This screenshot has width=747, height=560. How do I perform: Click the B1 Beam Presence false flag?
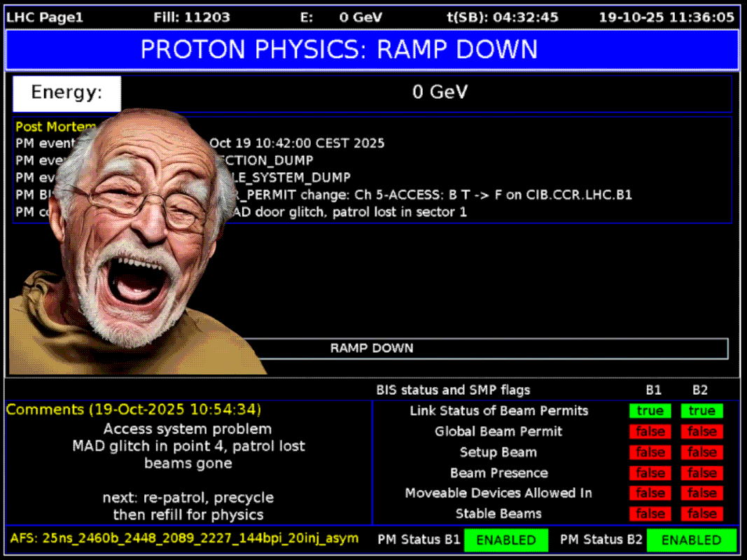[650, 473]
